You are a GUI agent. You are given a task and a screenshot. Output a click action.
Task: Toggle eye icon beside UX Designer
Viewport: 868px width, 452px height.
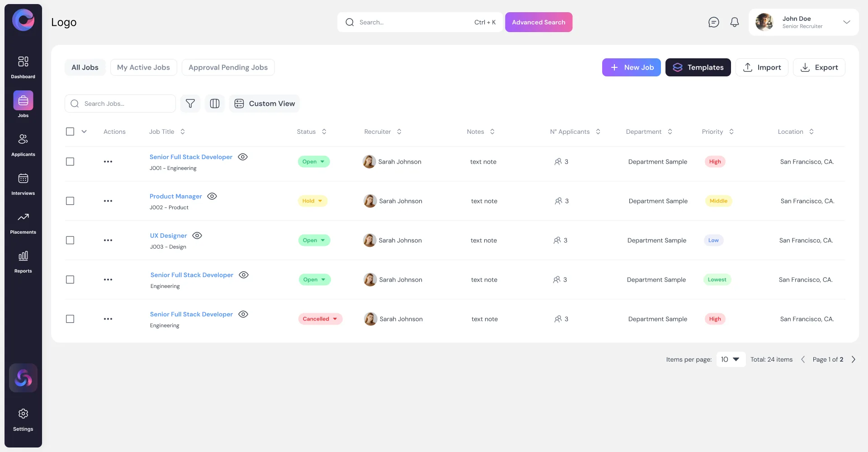click(197, 235)
